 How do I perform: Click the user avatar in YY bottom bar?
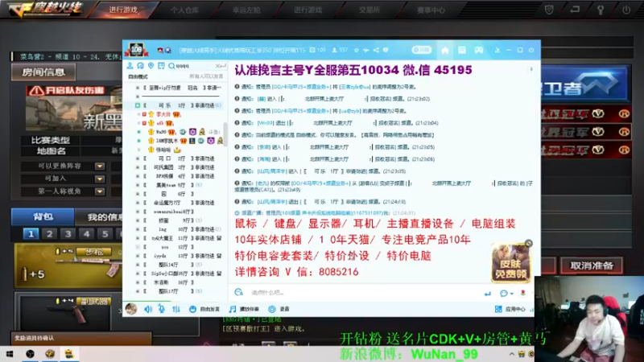click(131, 309)
